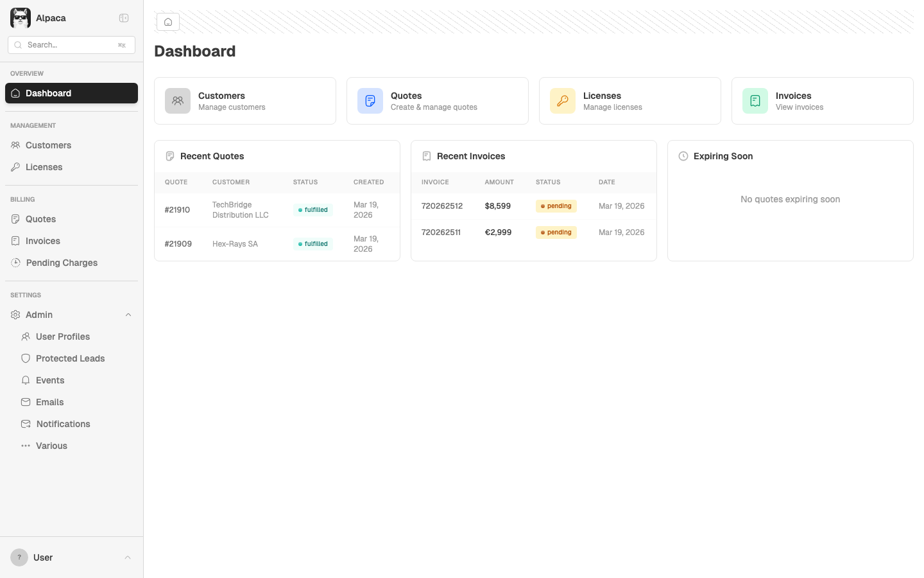Open the Admin settings group
Screen dimensions: 924x578
point(38,315)
